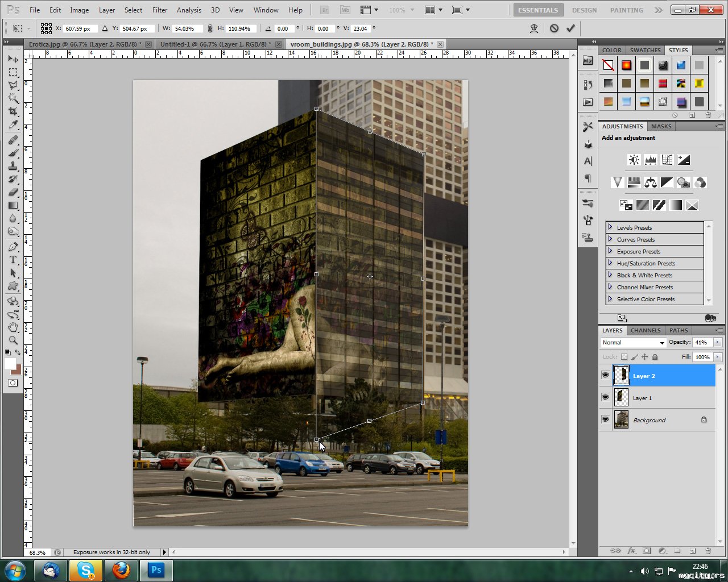
Task: Click the foreground color swatch
Action: [10, 364]
